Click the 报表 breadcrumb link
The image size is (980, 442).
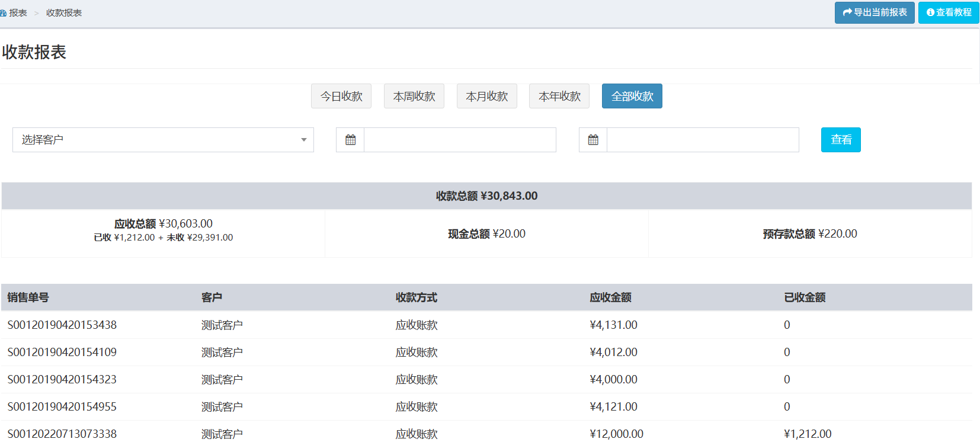[18, 13]
